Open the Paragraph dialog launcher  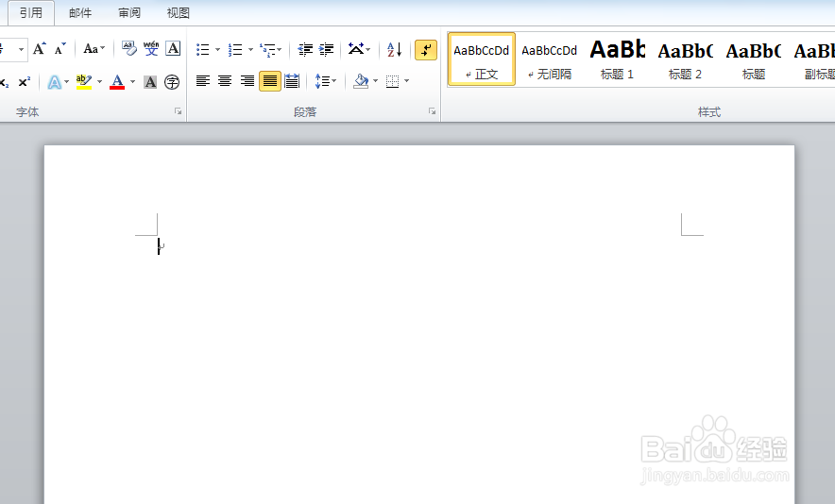tap(432, 111)
